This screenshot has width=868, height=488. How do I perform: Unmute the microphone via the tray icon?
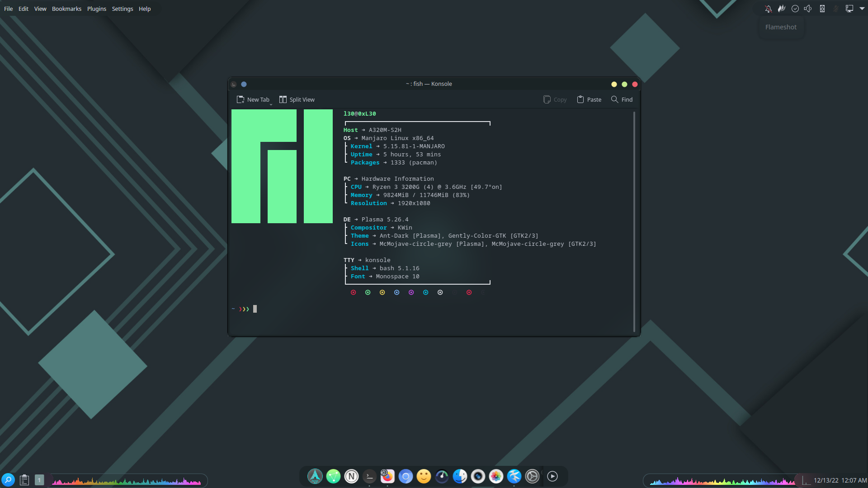pos(835,8)
